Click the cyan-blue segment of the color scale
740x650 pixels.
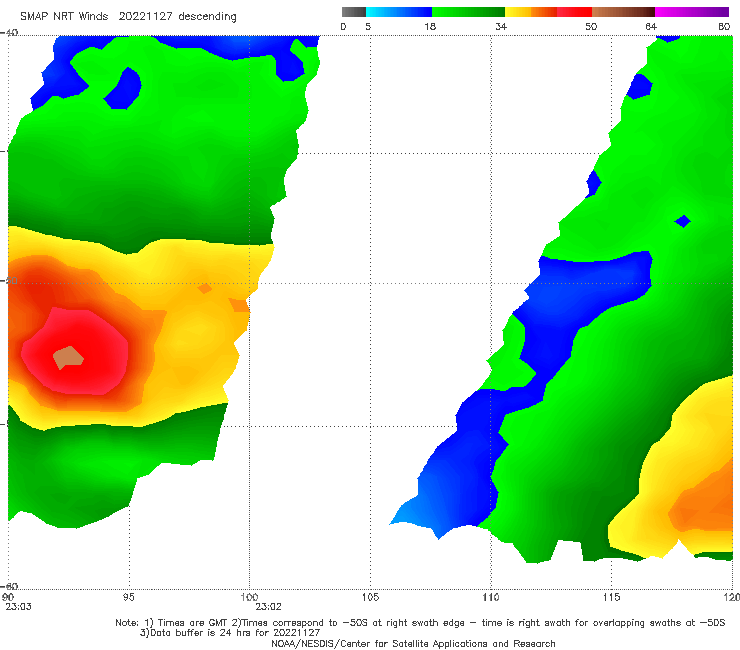(399, 12)
